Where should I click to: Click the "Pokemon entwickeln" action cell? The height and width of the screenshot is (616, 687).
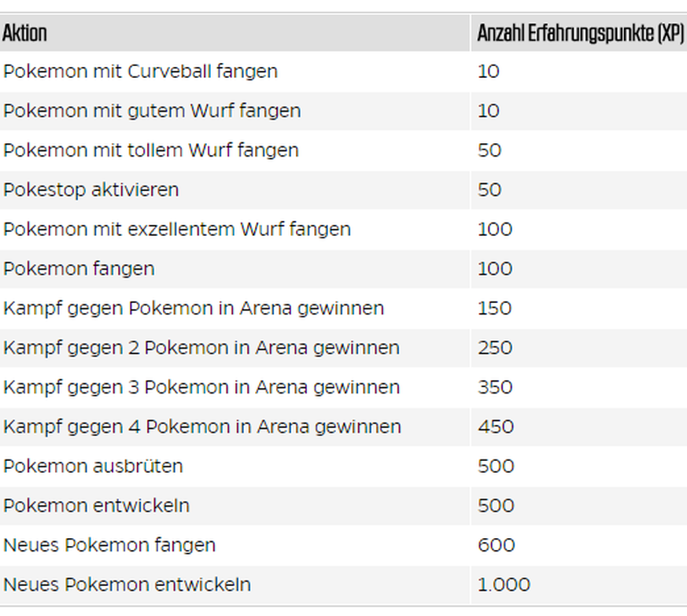click(x=97, y=505)
